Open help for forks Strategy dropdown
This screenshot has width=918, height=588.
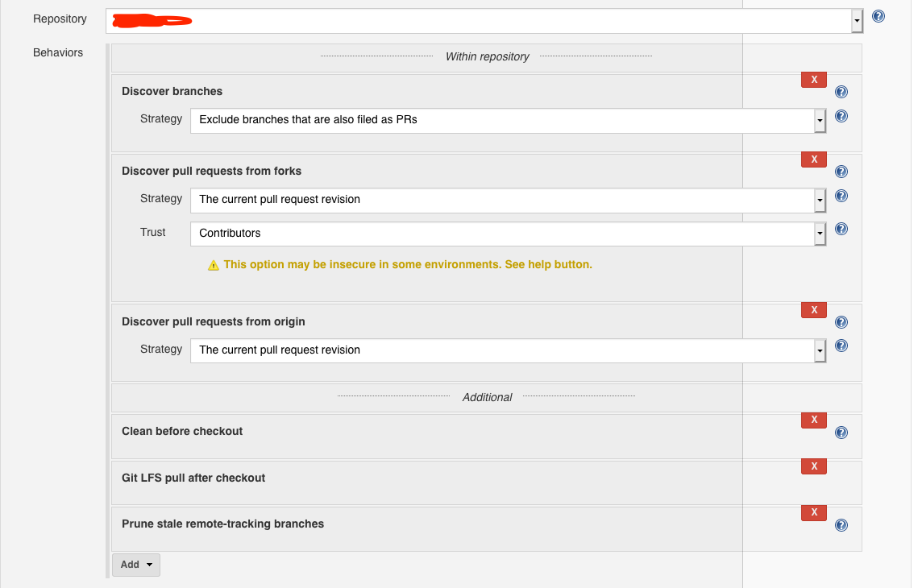point(841,196)
